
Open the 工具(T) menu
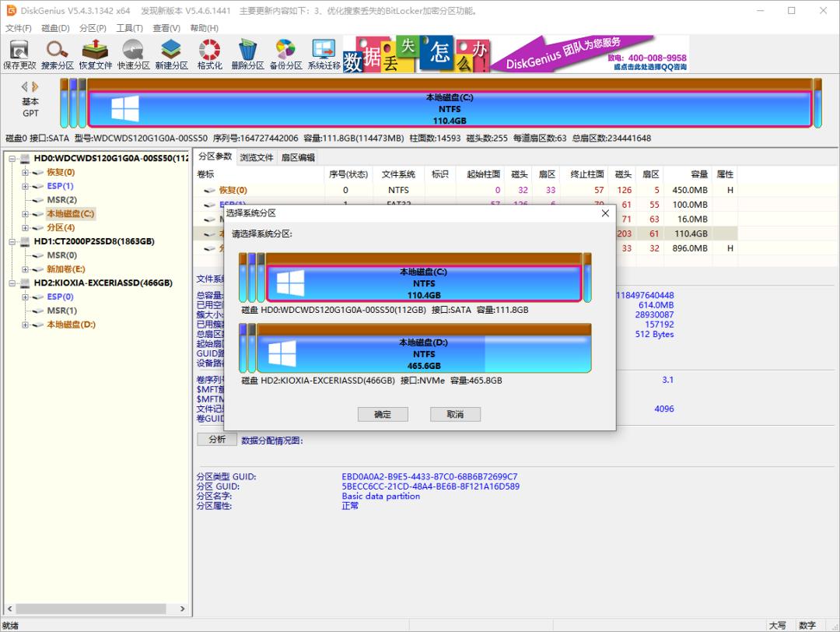pyautogui.click(x=128, y=27)
